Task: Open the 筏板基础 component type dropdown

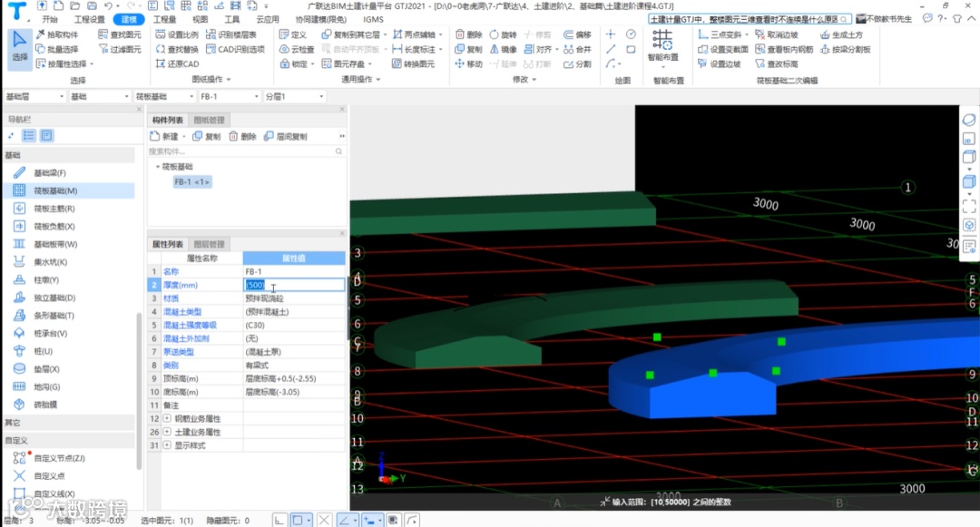Action: coord(165,96)
